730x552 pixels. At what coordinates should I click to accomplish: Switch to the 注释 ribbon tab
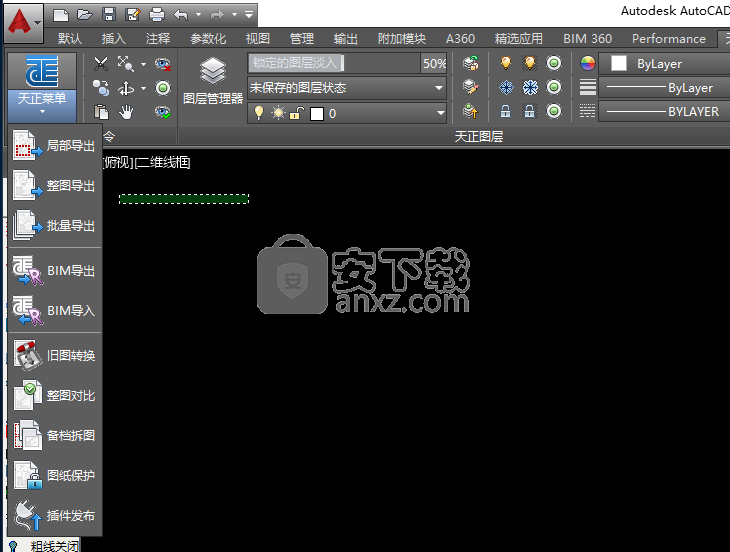point(158,38)
